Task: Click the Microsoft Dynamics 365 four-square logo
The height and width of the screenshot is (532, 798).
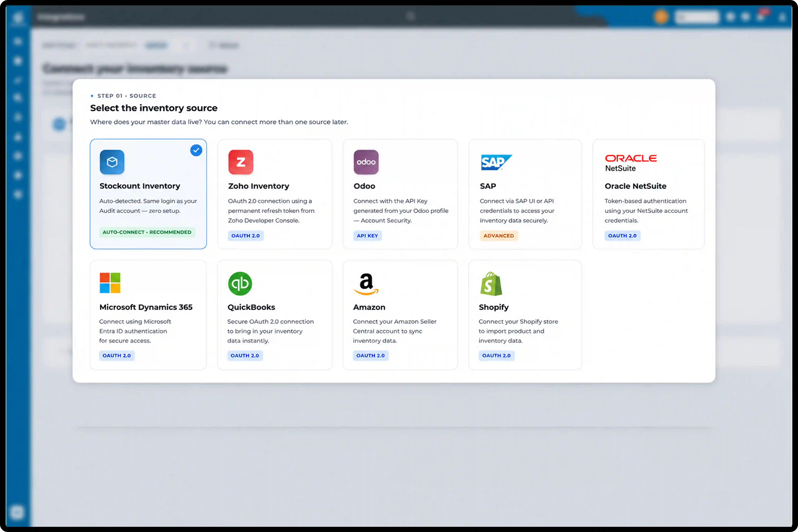Action: tap(110, 283)
